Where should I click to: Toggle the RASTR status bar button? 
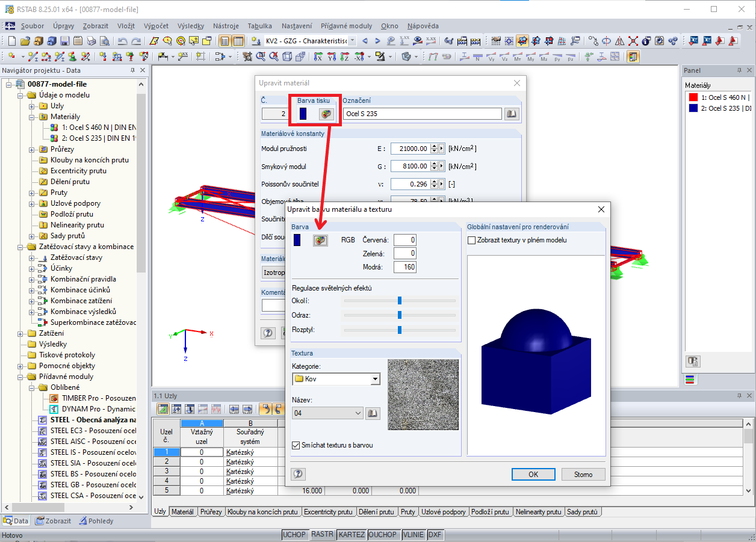[322, 535]
